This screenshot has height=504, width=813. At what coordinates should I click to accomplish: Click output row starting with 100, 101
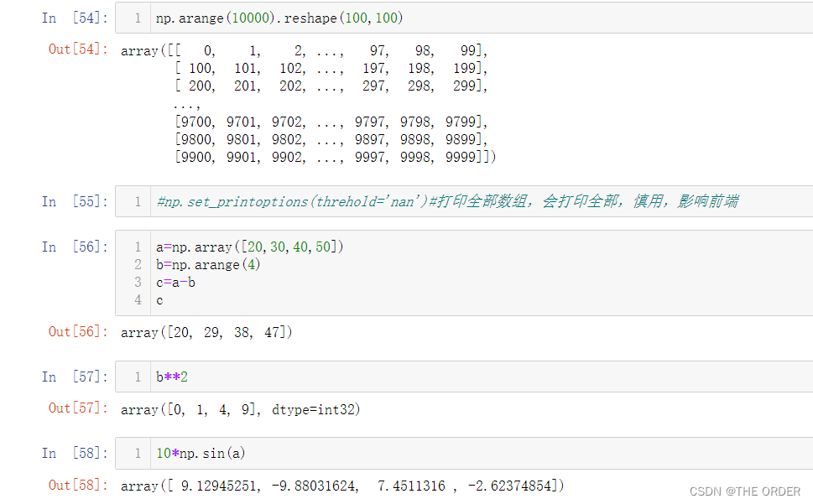coord(331,69)
